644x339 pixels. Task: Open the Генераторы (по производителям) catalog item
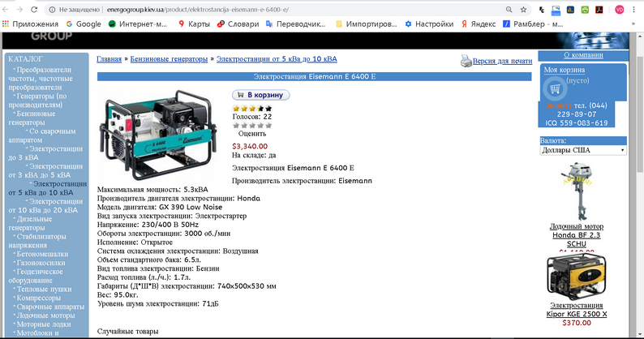(37, 101)
